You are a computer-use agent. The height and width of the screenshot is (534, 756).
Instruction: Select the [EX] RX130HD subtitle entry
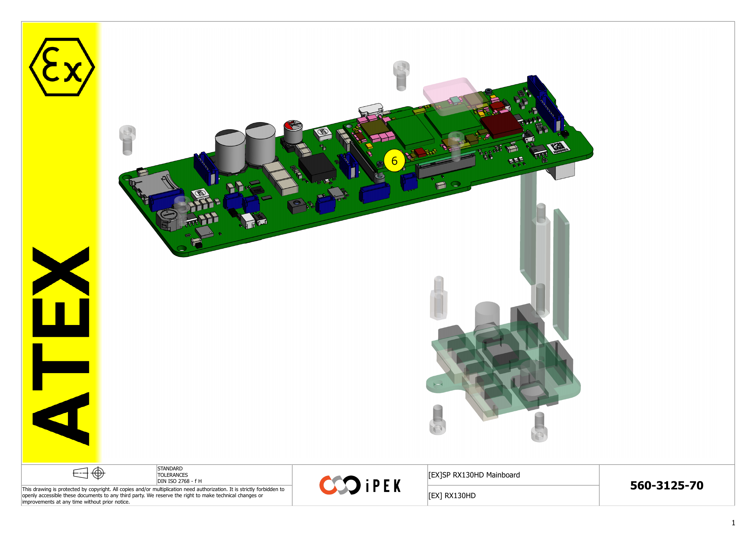pos(453,496)
